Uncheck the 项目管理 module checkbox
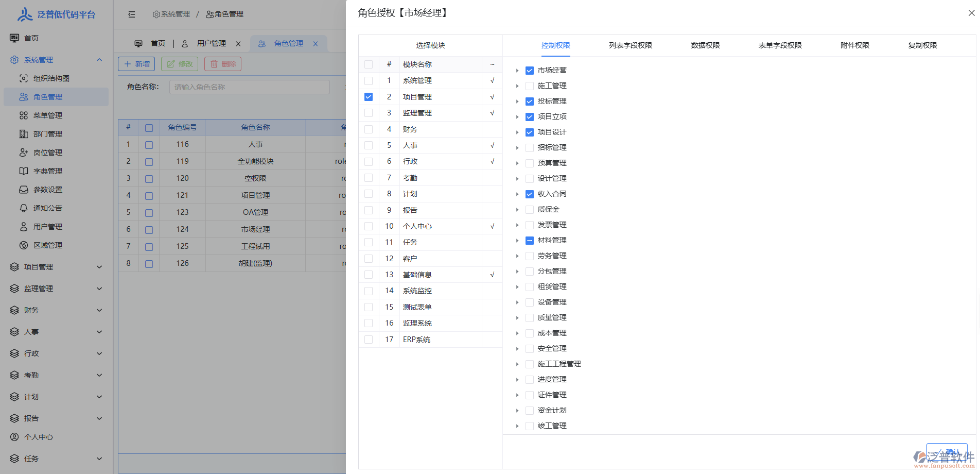 [x=368, y=96]
